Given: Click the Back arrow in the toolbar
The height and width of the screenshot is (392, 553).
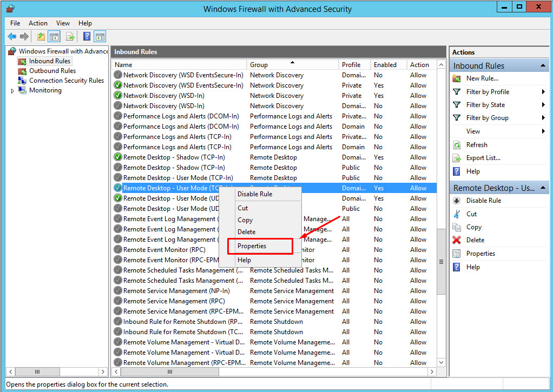Looking at the screenshot, I should click(x=12, y=37).
